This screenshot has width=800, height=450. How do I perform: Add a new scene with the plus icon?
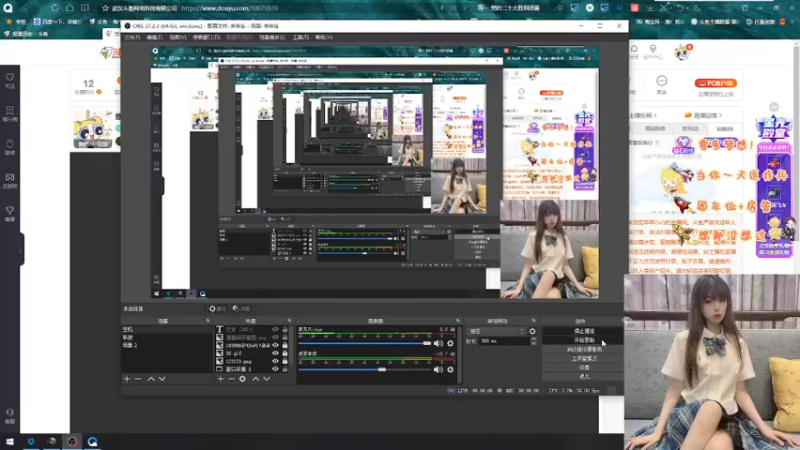click(127, 379)
